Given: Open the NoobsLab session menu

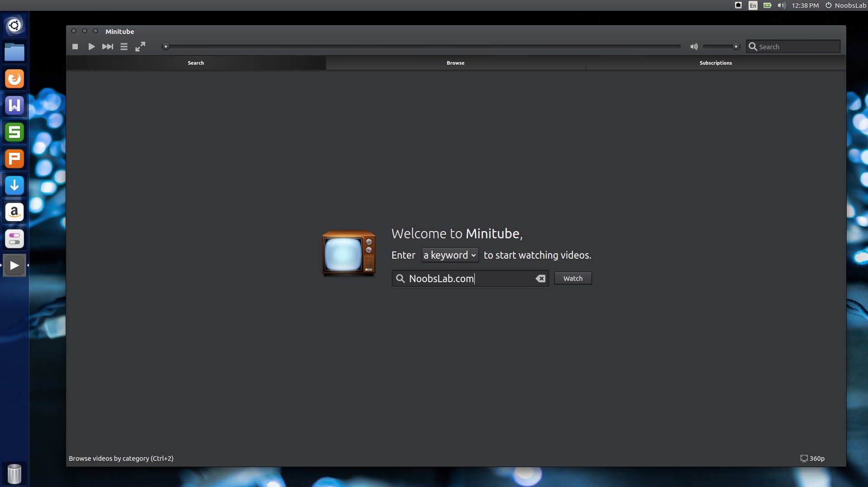Looking at the screenshot, I should click(845, 5).
